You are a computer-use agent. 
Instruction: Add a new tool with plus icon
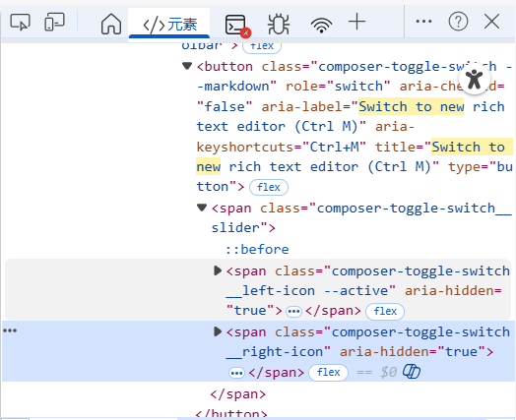tap(356, 22)
